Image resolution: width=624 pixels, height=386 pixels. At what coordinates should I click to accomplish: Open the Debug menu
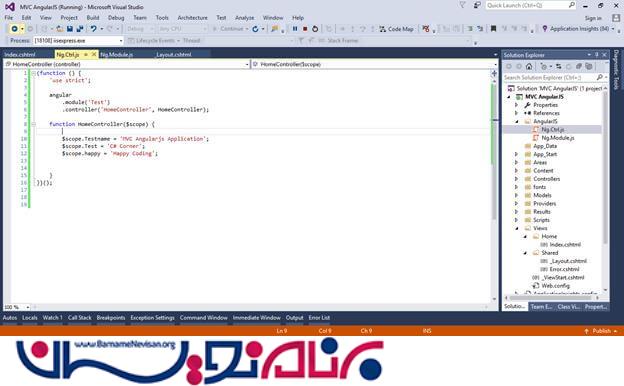(x=116, y=18)
